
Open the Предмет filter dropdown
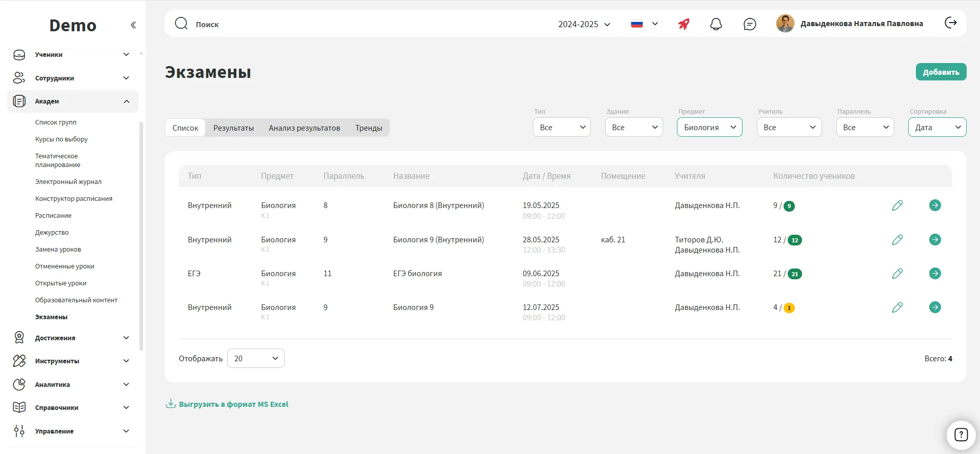point(709,128)
